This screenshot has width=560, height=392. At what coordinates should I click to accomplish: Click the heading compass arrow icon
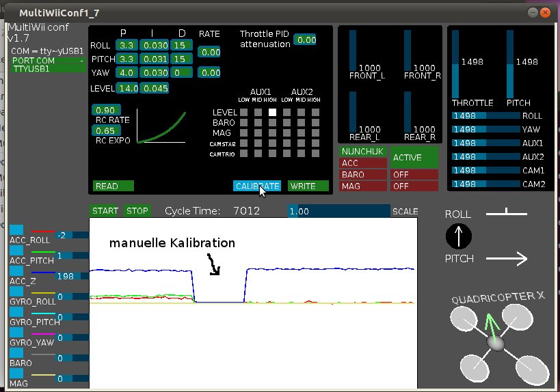coord(459,237)
